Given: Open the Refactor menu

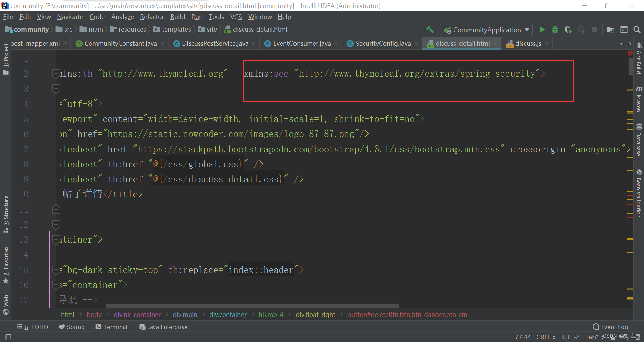Looking at the screenshot, I should (x=152, y=17).
